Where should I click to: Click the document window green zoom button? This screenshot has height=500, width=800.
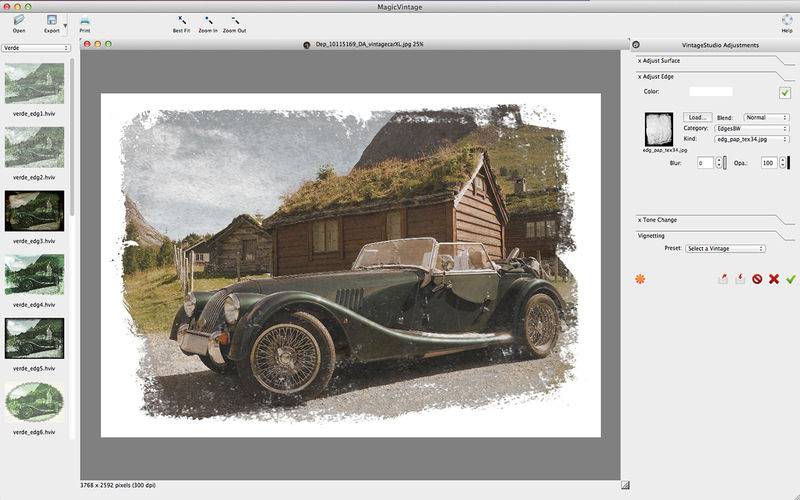108,44
